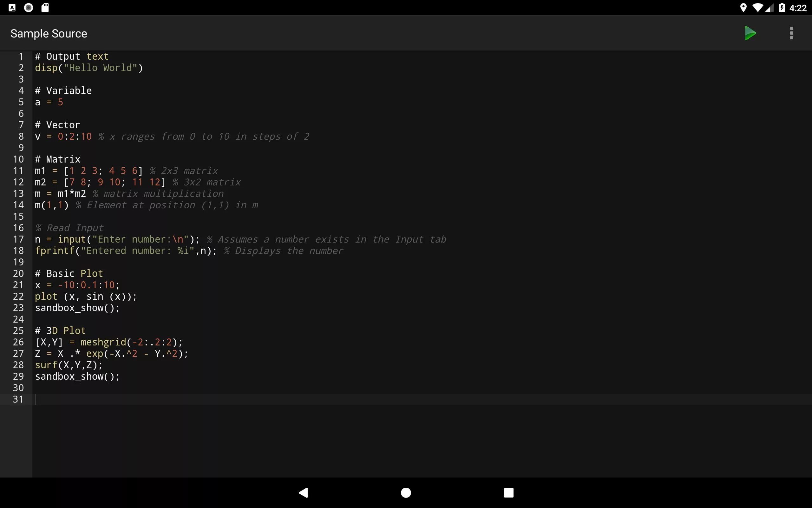Click the '% matrix multiplication' comment
This screenshot has height=508, width=812.
158,194
